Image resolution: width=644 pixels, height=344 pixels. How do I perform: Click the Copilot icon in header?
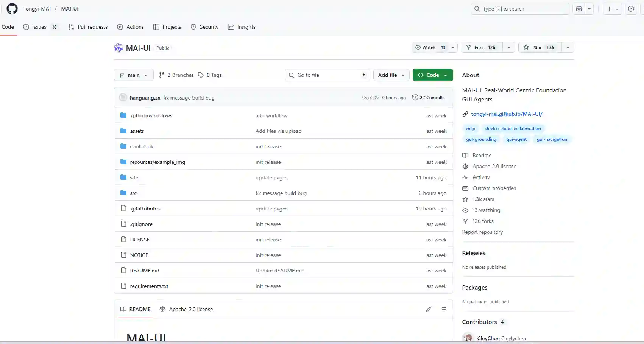[x=579, y=9]
